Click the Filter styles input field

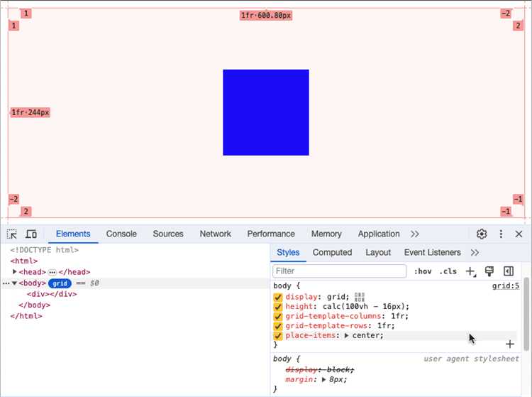click(x=339, y=271)
